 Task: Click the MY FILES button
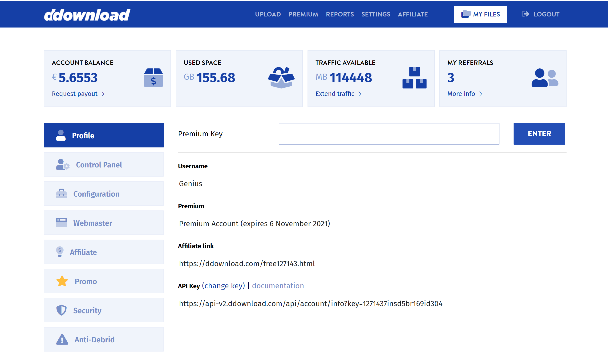click(x=480, y=14)
